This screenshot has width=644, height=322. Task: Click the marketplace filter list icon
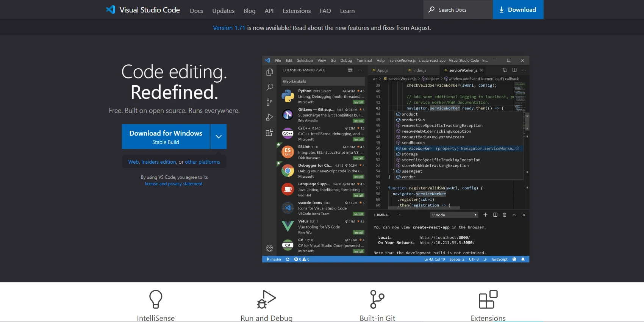click(x=350, y=70)
